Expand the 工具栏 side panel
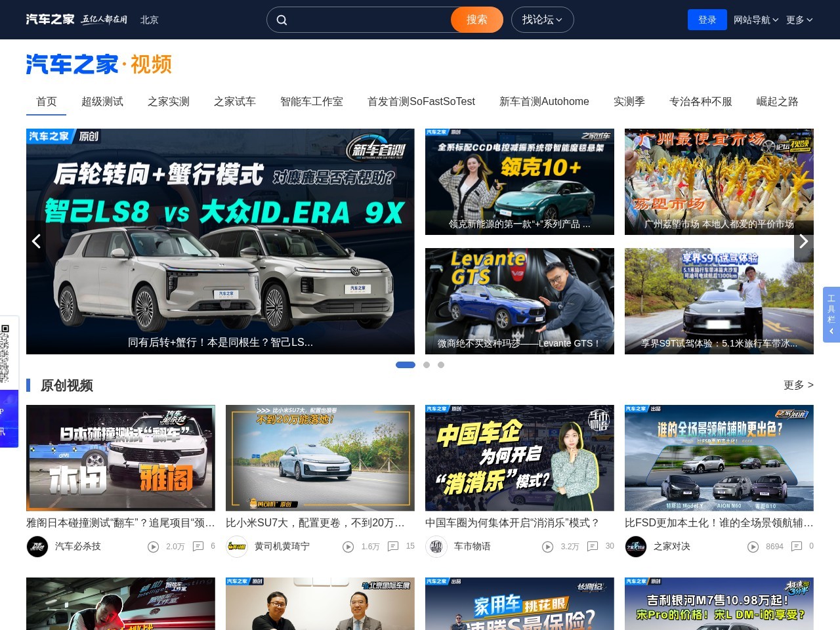 pos(831,314)
